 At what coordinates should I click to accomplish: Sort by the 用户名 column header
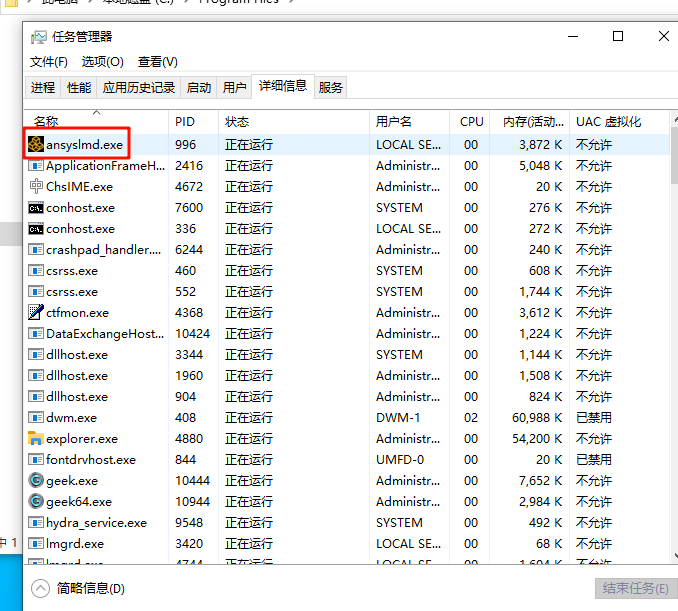tap(409, 122)
